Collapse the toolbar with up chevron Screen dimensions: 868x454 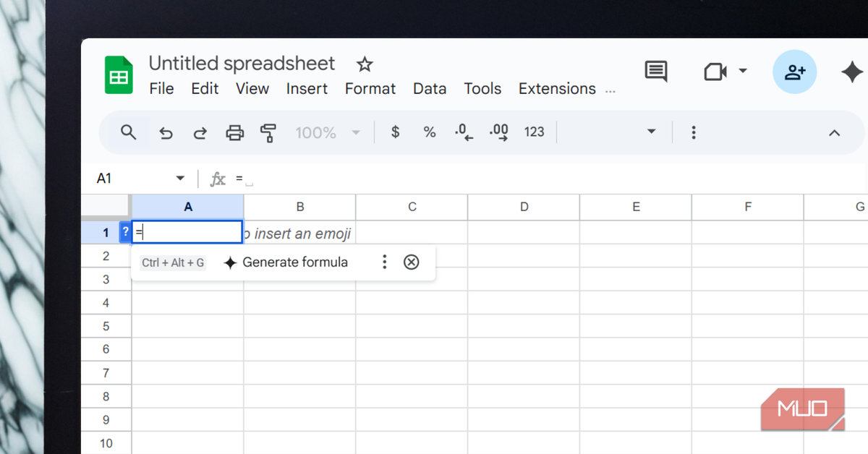coord(834,133)
